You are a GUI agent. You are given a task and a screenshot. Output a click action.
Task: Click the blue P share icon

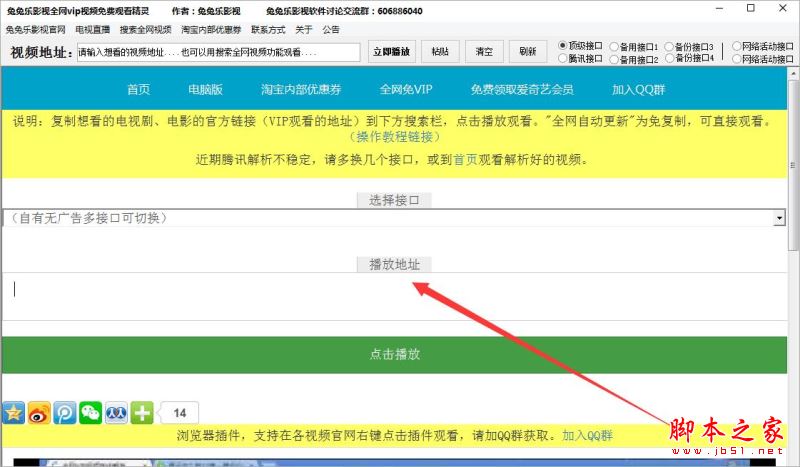[65, 412]
